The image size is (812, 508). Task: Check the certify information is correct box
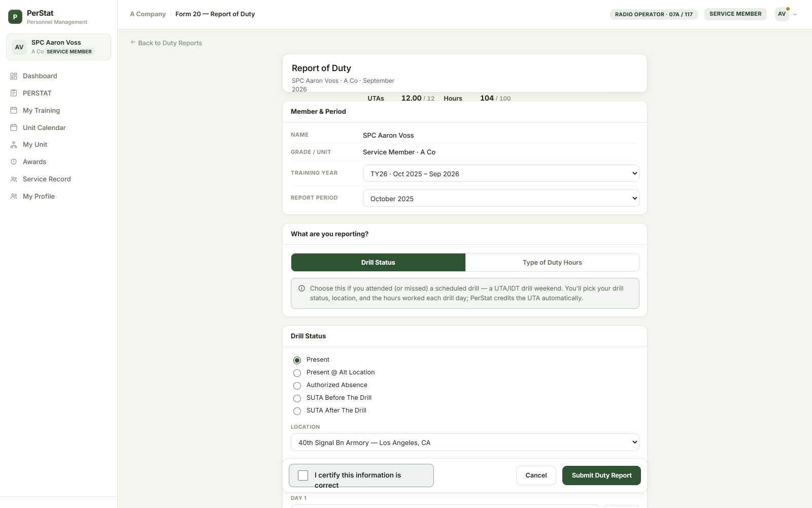pyautogui.click(x=303, y=475)
